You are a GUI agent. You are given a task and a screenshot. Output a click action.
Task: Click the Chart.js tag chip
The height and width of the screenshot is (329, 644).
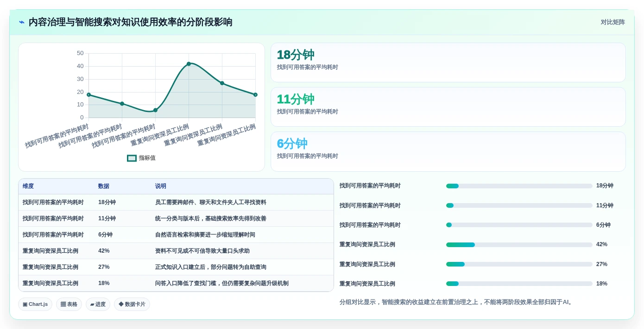coord(35,304)
